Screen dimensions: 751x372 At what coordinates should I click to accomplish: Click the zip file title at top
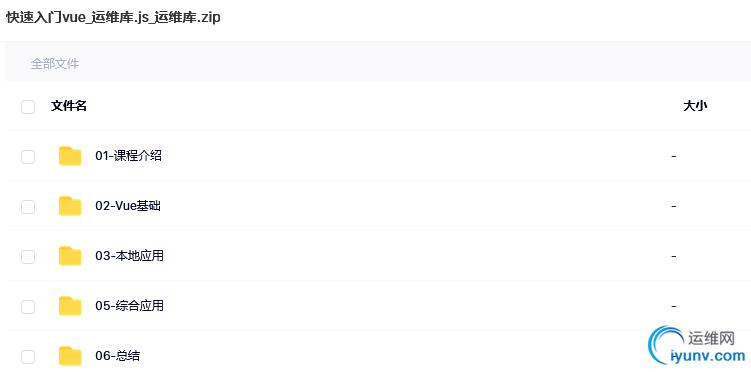point(114,17)
